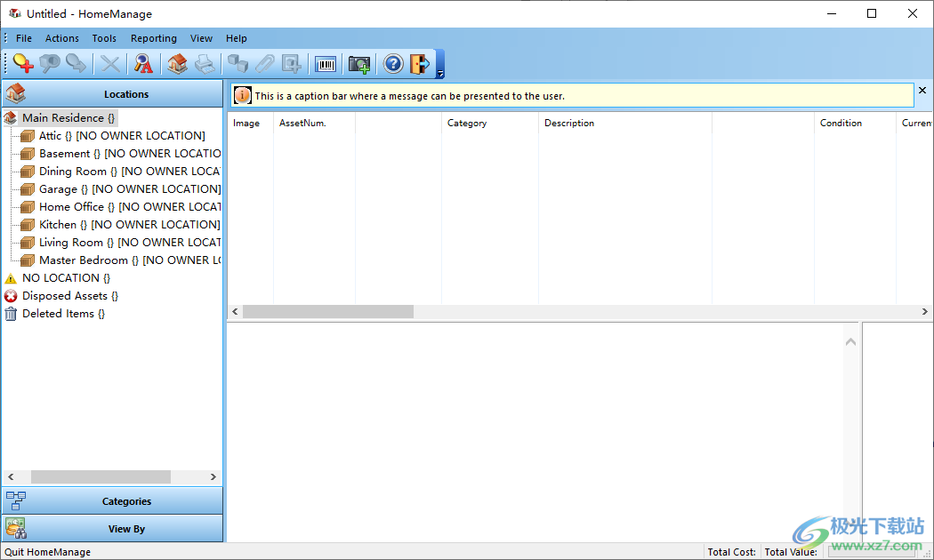Close the yellow caption bar

coord(922,91)
